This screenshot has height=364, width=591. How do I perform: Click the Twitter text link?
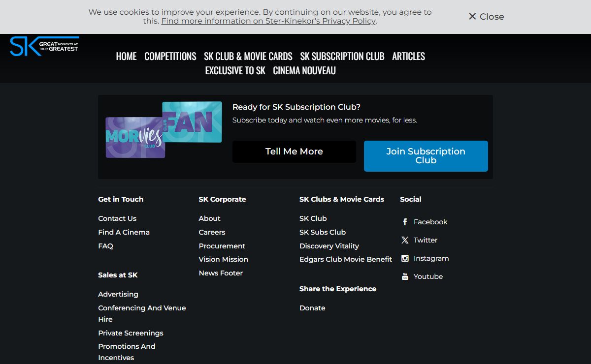coord(426,240)
